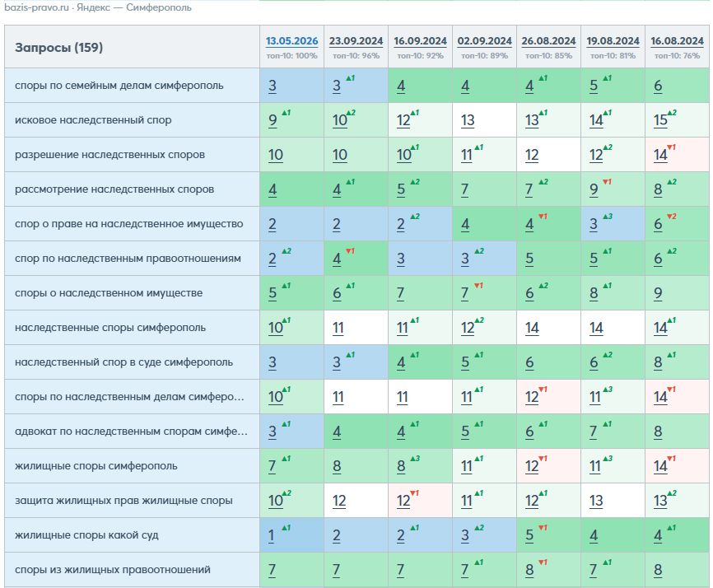The width and height of the screenshot is (713, 588).
Task: Select the 16.08.2024 date column header
Action: (x=677, y=41)
